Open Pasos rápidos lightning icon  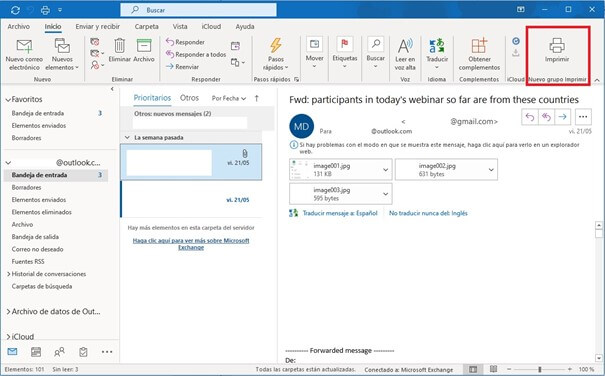pos(275,46)
